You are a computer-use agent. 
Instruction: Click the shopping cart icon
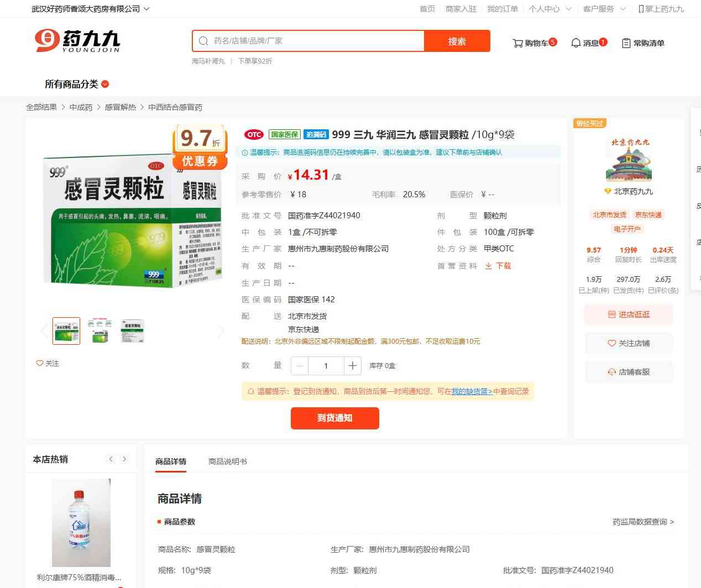point(517,43)
